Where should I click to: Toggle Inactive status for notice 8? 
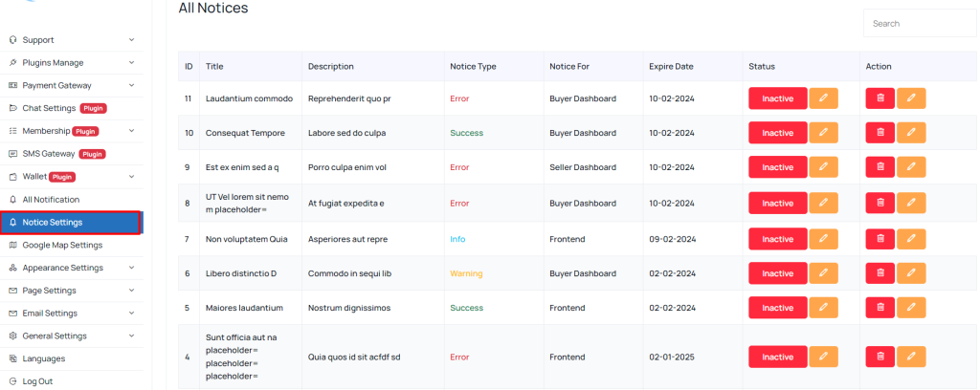pos(777,203)
